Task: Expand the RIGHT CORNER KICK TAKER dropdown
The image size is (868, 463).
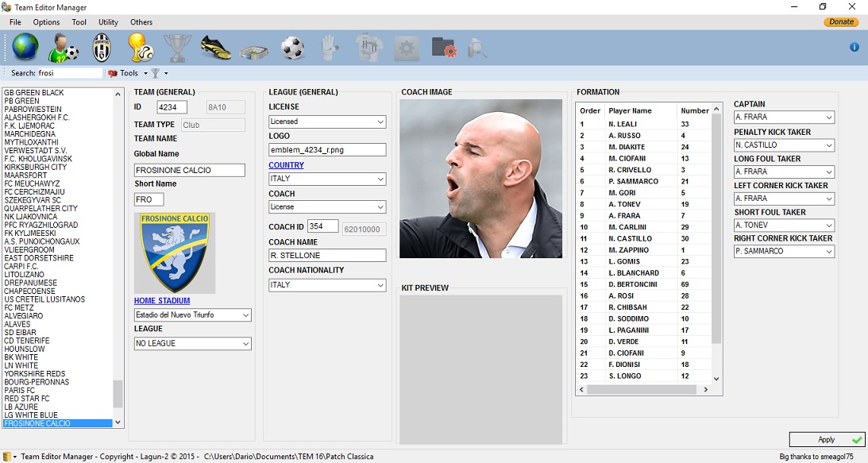Action: tap(784, 252)
